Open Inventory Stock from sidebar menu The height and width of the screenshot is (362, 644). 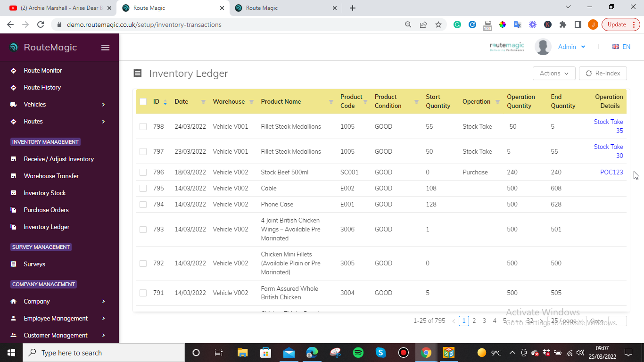[45, 193]
